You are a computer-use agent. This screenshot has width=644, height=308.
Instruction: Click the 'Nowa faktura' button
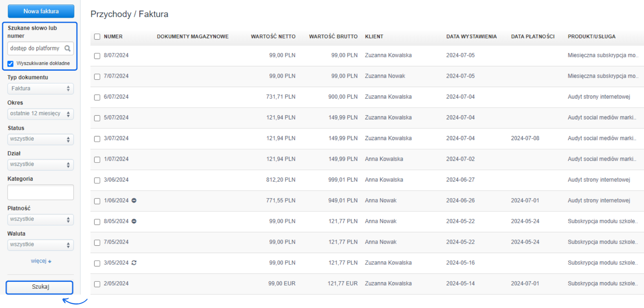click(x=41, y=11)
